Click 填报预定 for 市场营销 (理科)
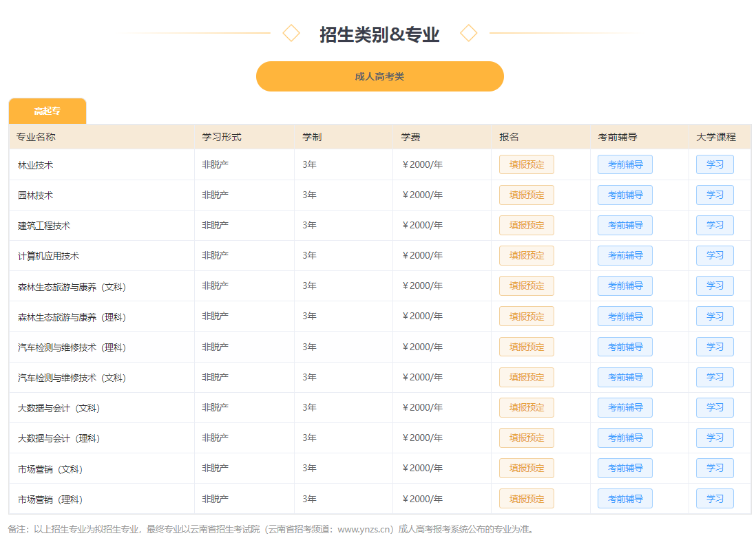756x549 pixels. pyautogui.click(x=527, y=498)
